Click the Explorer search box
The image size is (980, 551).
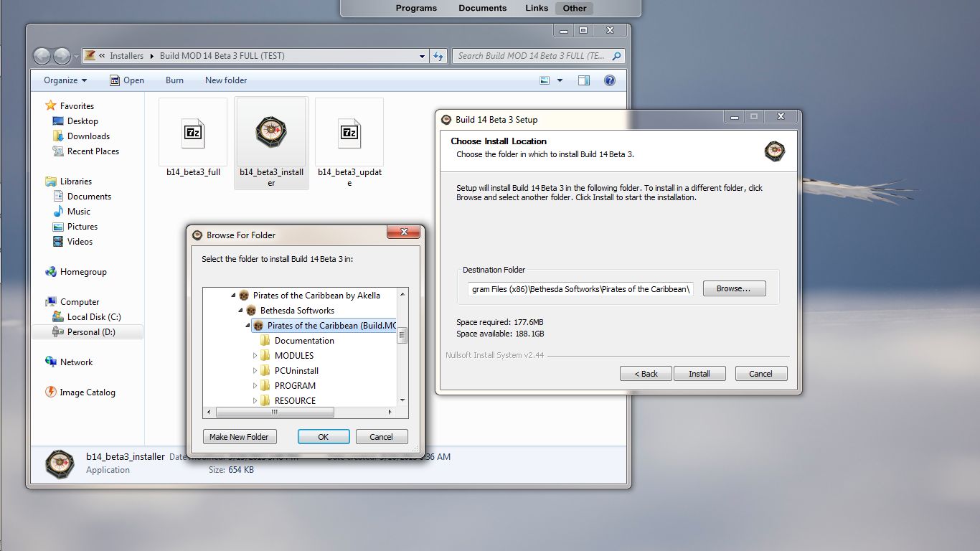(538, 56)
